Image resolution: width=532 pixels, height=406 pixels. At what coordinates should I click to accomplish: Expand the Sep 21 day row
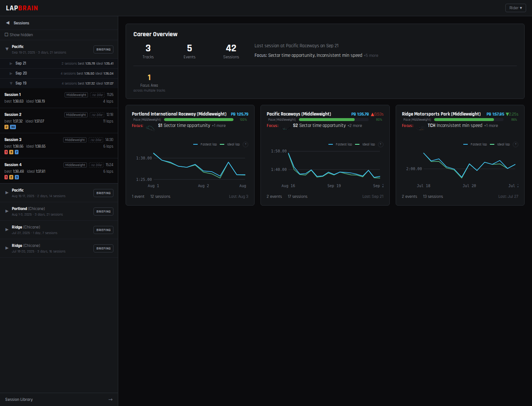tap(59, 63)
